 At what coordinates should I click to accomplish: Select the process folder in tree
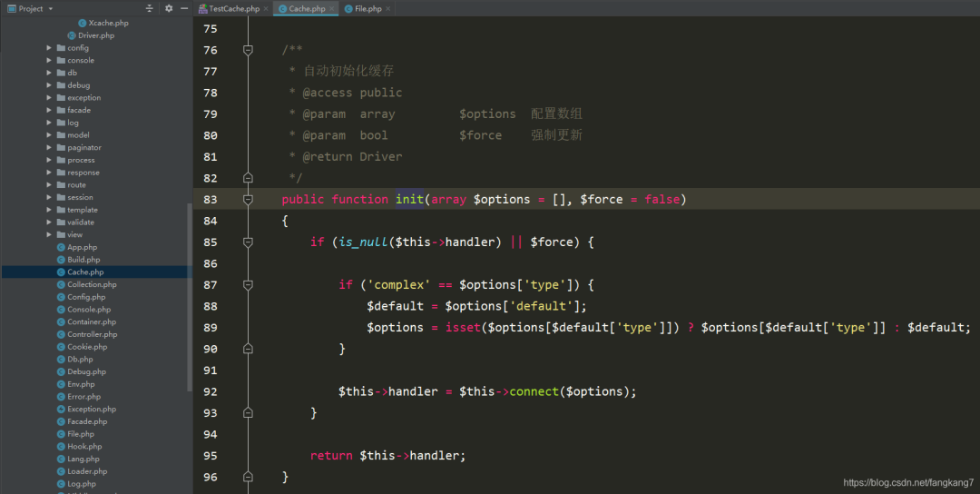point(82,160)
